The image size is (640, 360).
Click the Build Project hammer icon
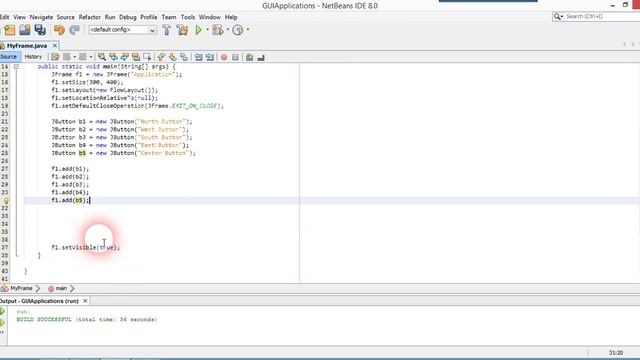(167, 30)
